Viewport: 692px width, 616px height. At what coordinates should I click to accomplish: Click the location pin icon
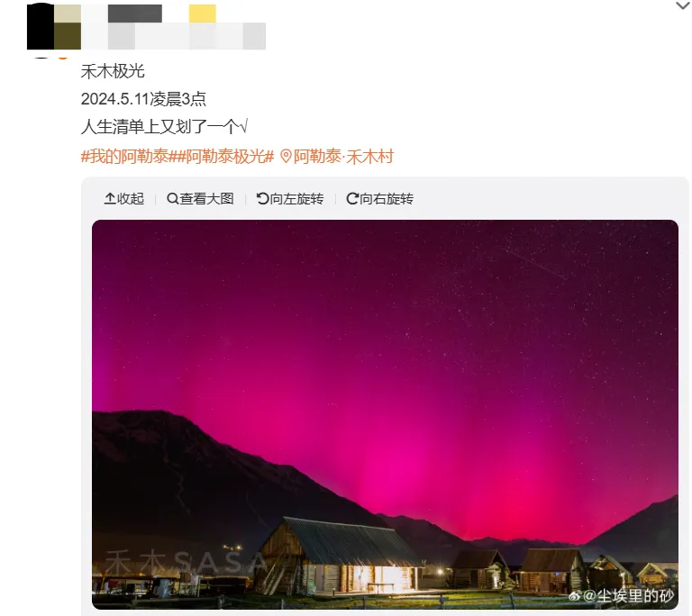(x=286, y=156)
